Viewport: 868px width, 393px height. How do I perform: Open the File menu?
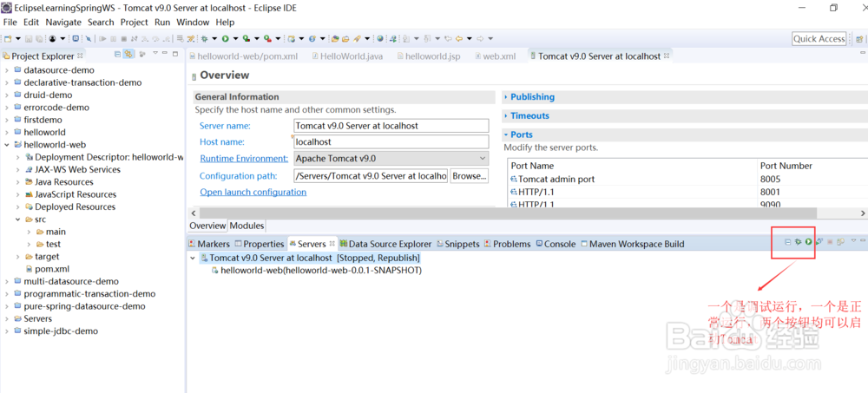[x=10, y=23]
